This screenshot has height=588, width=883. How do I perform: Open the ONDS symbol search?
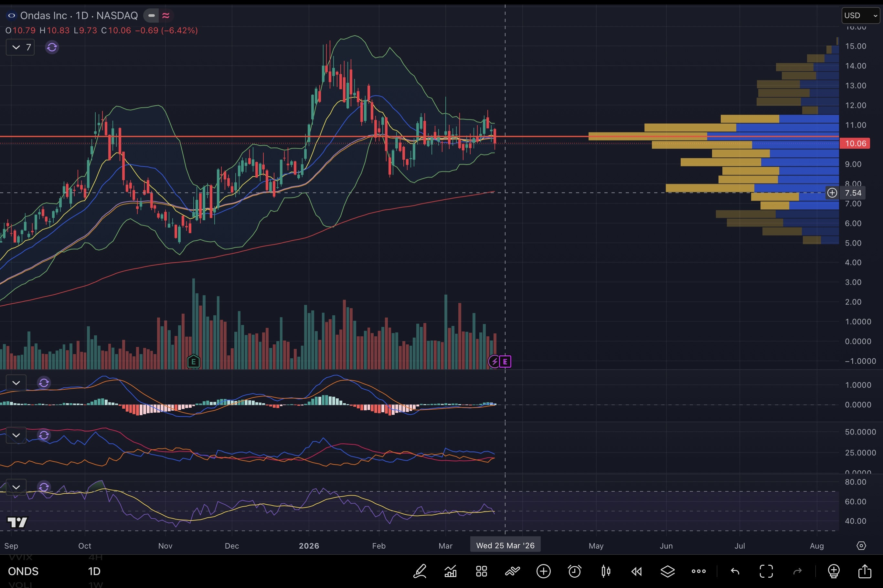click(x=23, y=571)
